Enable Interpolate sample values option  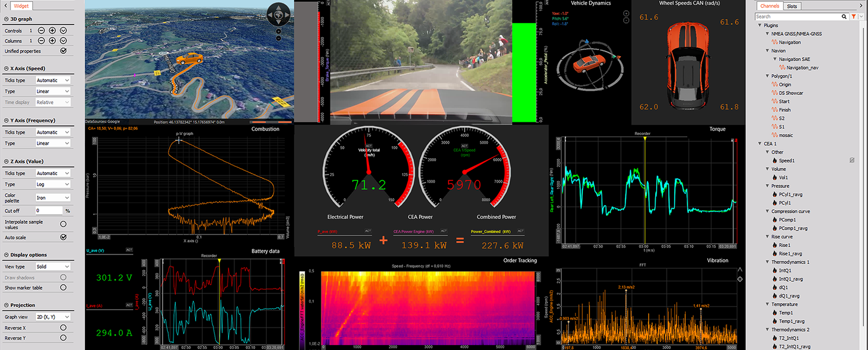click(x=63, y=224)
